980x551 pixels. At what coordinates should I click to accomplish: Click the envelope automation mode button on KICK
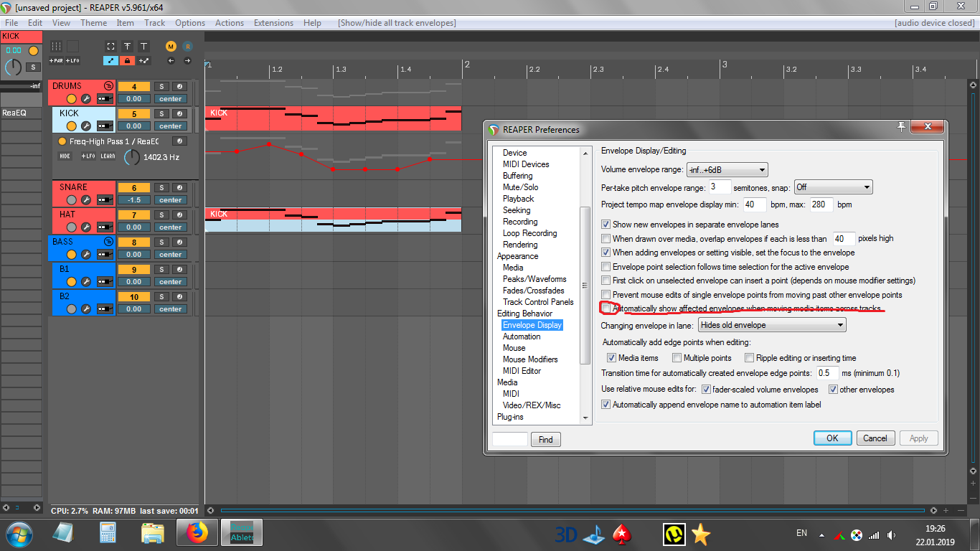179,141
